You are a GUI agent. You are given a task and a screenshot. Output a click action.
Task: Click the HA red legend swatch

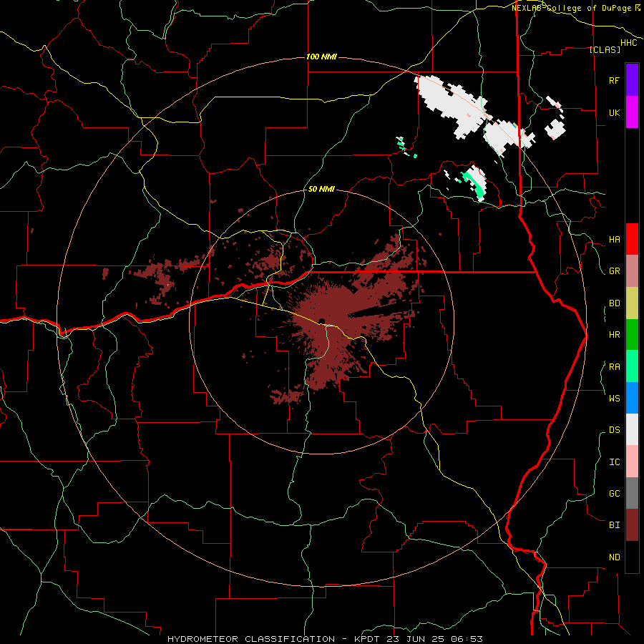click(x=632, y=239)
